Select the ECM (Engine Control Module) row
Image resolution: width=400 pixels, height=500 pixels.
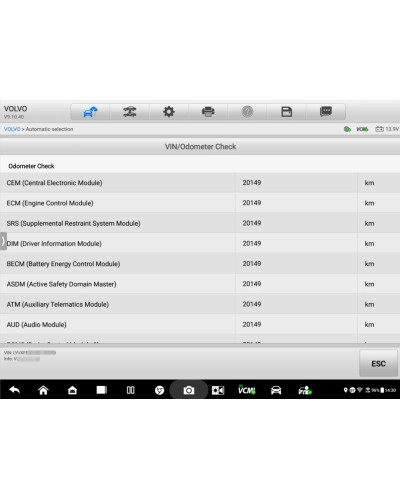point(200,203)
